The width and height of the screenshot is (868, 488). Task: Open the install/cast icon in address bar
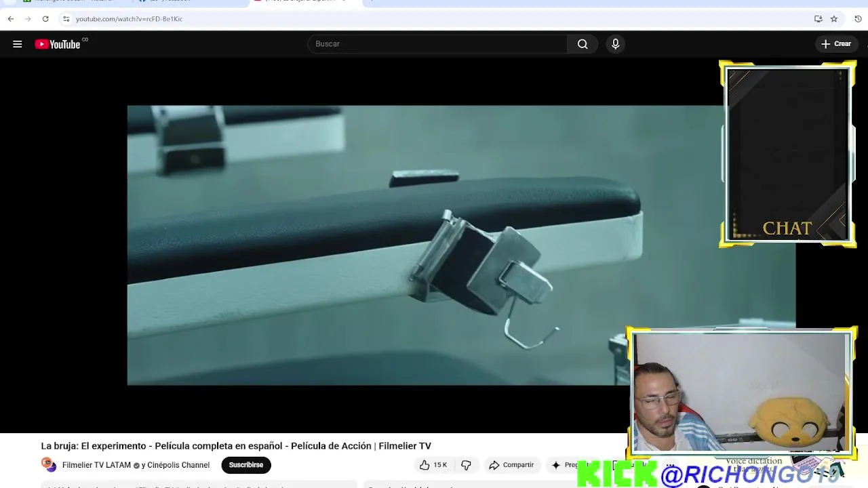coord(818,19)
